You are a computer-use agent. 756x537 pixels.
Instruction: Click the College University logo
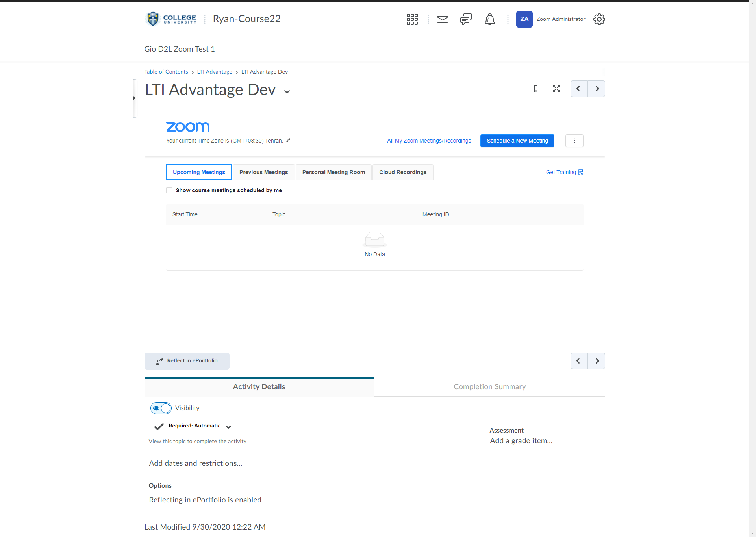pyautogui.click(x=171, y=19)
